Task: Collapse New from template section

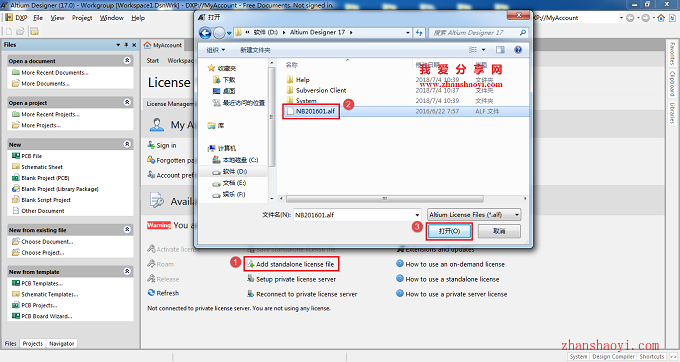Action: pyautogui.click(x=127, y=271)
